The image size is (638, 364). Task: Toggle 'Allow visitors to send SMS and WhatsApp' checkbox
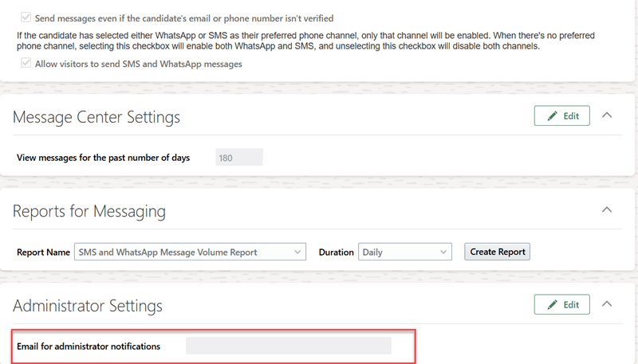tap(26, 63)
